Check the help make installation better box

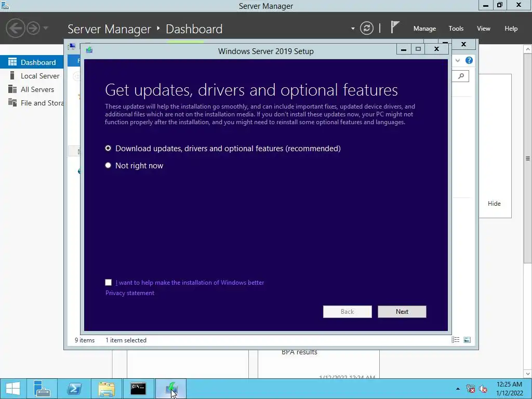coord(108,282)
